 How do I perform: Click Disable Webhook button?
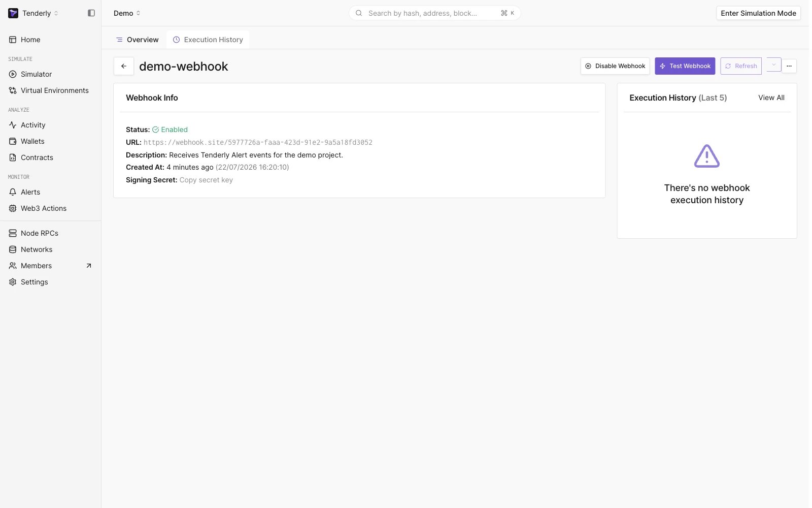point(615,66)
